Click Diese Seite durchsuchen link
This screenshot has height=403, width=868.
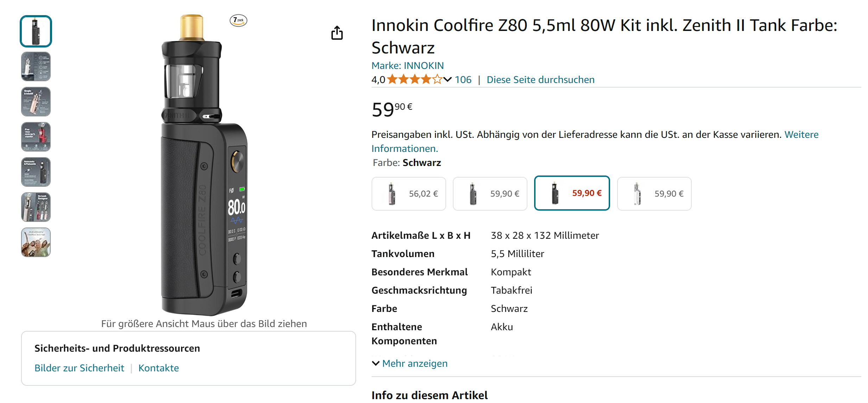(x=540, y=80)
